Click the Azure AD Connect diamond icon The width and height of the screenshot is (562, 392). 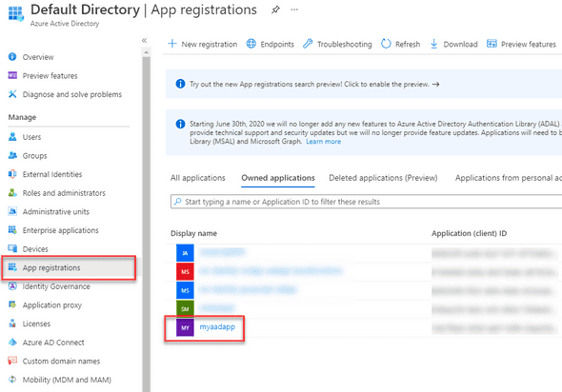click(x=12, y=342)
